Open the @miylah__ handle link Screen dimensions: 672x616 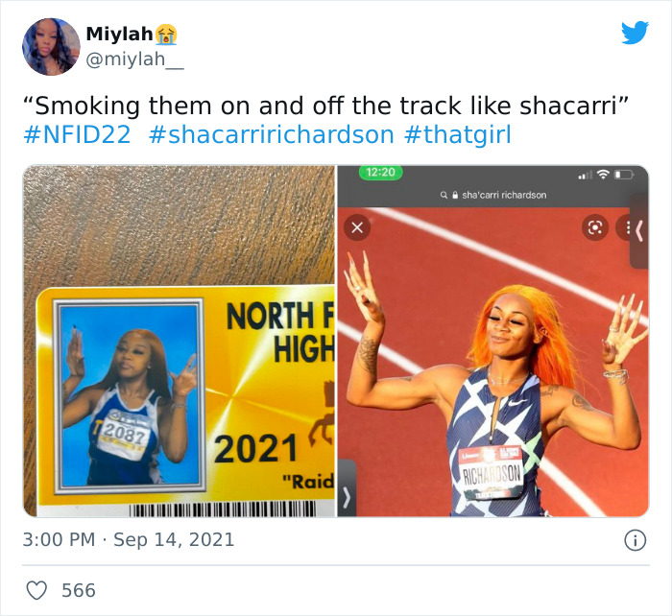coord(134,59)
